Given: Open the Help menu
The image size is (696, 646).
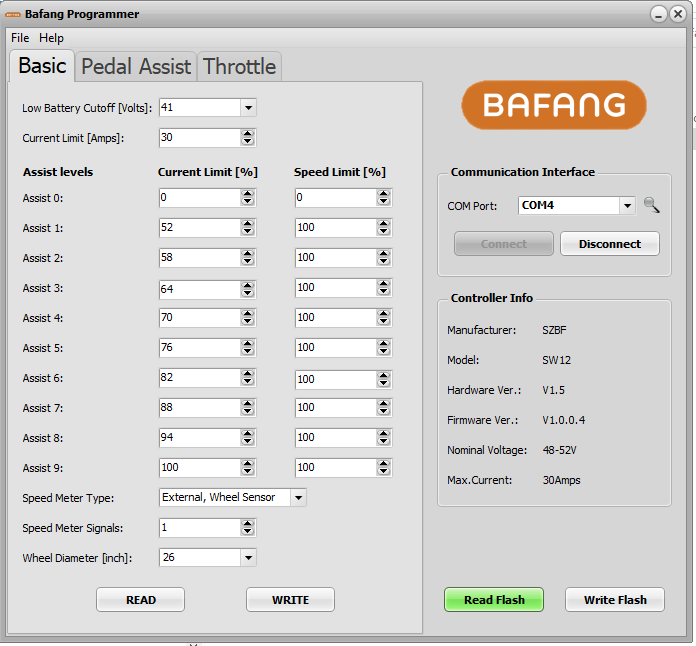Looking at the screenshot, I should (x=51, y=38).
